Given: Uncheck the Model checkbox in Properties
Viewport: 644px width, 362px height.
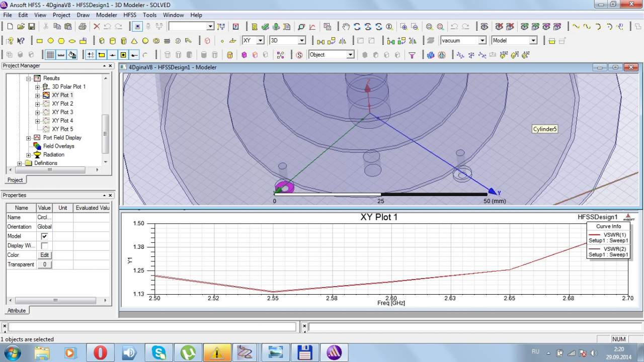Looking at the screenshot, I should [x=44, y=236].
